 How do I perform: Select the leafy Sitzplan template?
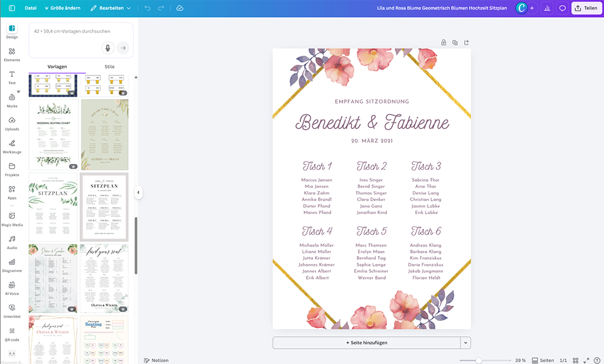(x=53, y=207)
